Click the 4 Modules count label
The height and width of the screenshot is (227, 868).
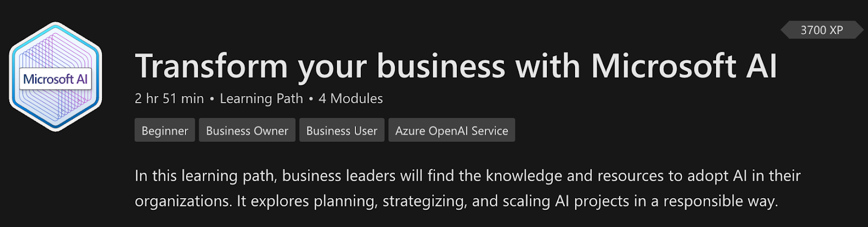pos(350,99)
